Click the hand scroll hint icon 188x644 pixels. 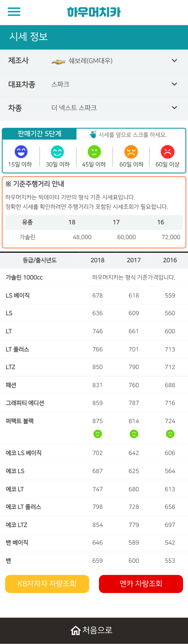tap(93, 134)
